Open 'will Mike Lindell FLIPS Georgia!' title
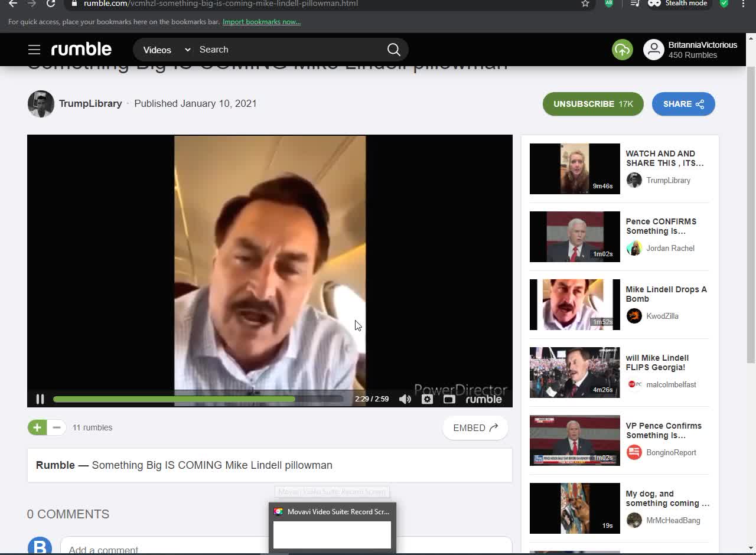Viewport: 756px width, 555px height. (657, 363)
